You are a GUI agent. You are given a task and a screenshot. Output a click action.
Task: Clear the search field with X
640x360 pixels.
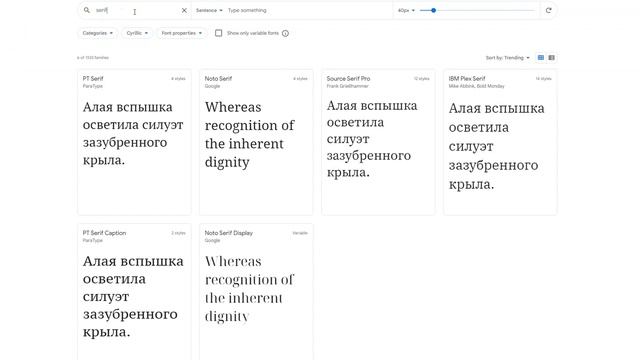coord(184,10)
